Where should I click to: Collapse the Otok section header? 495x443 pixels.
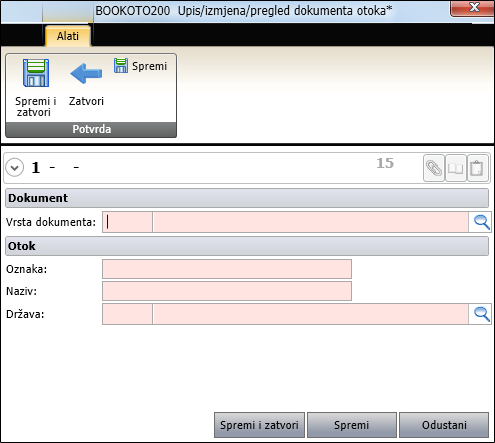(x=247, y=246)
